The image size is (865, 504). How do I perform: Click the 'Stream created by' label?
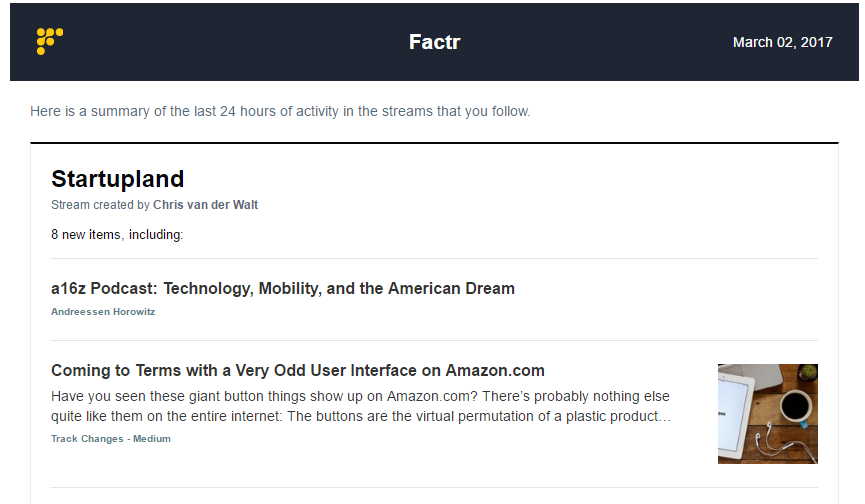coord(100,205)
